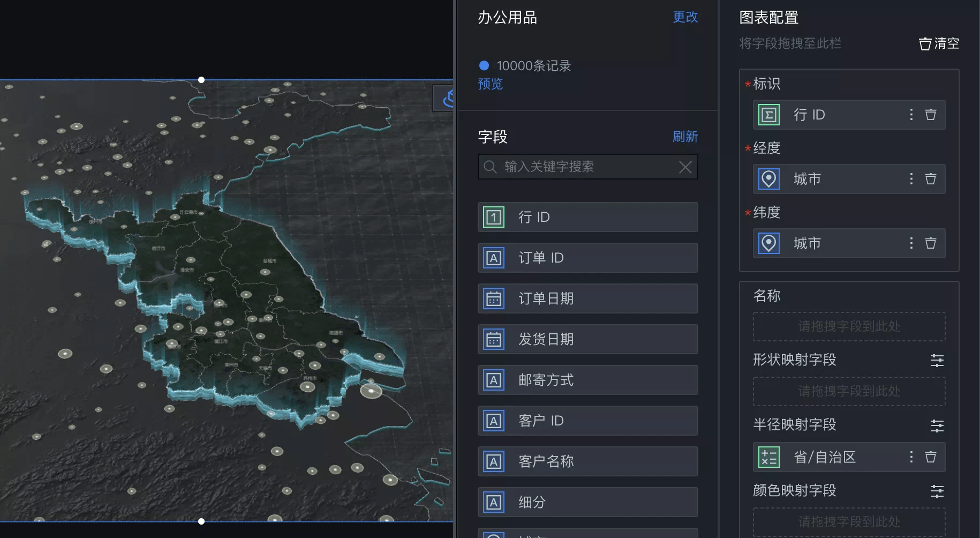Click the calculated field icon of 省/自治区
This screenshot has height=538, width=980.
point(769,457)
